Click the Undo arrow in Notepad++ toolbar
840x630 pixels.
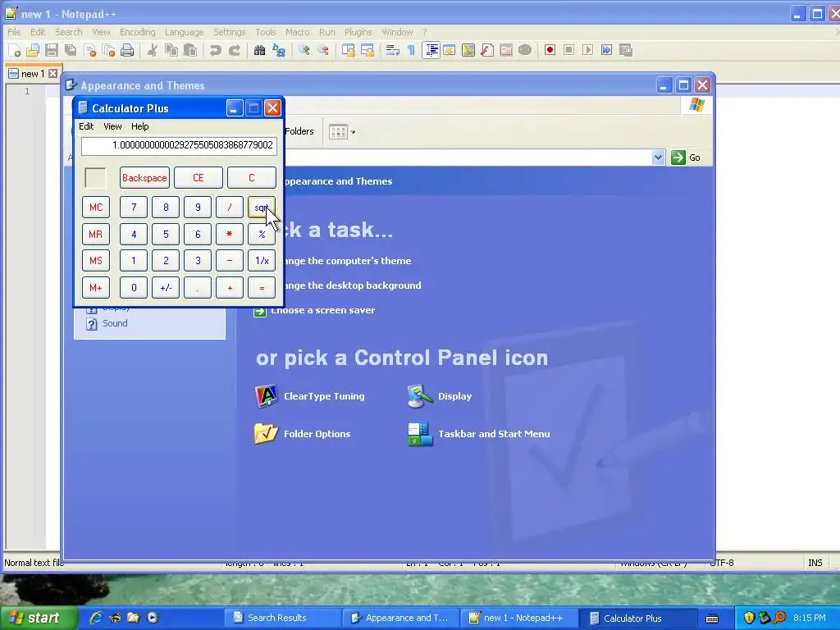coord(216,50)
